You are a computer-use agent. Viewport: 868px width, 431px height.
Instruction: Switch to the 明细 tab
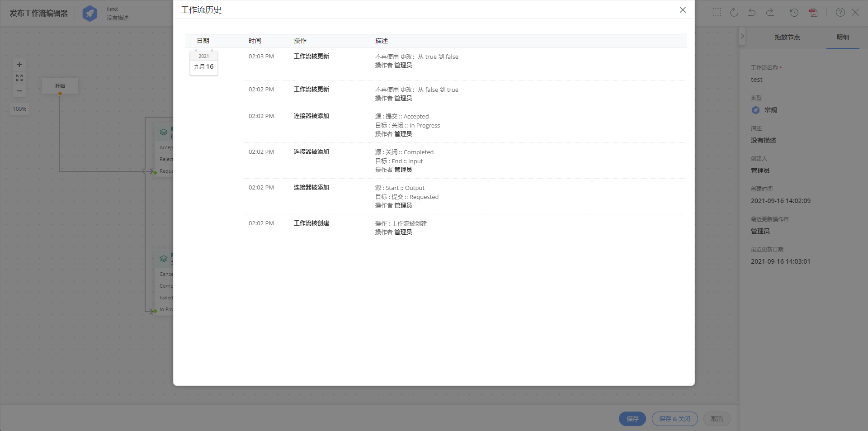843,37
